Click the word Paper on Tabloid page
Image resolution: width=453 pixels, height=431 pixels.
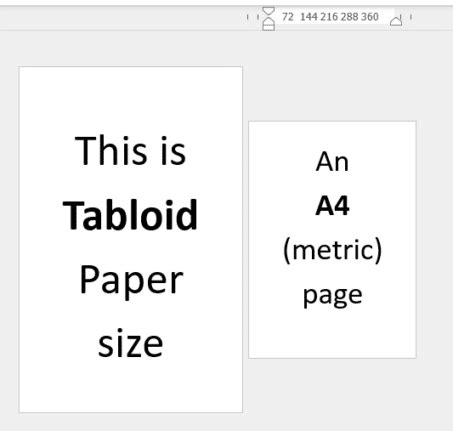(x=131, y=282)
